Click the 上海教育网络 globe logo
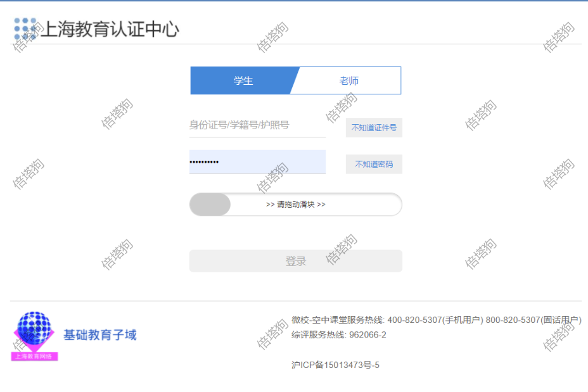This screenshot has height=392, width=588. coord(34,336)
